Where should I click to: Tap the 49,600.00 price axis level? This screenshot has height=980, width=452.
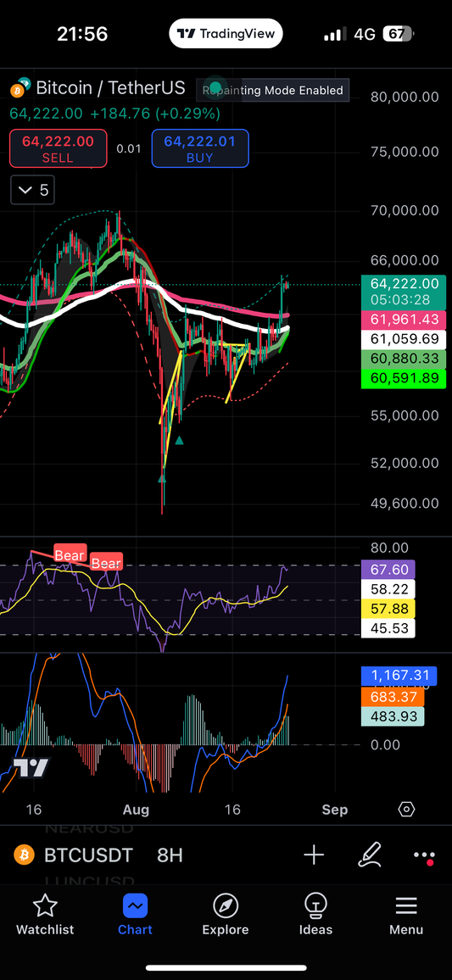point(405,503)
